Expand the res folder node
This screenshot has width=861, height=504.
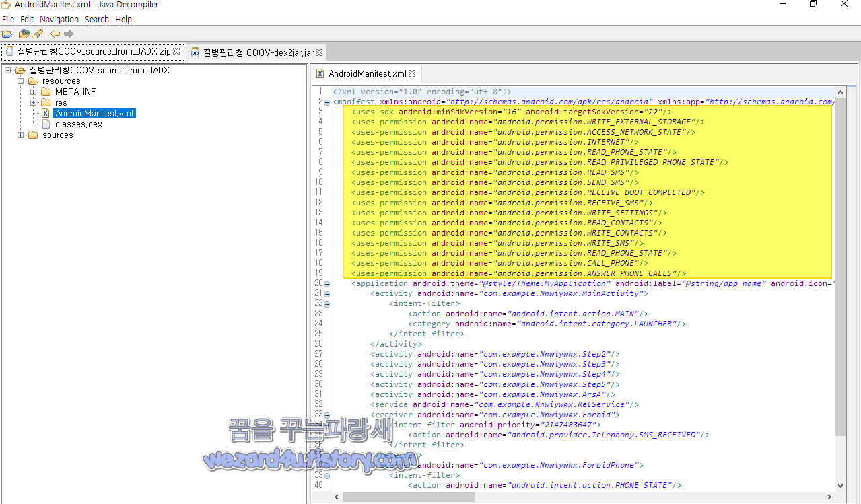click(x=34, y=103)
